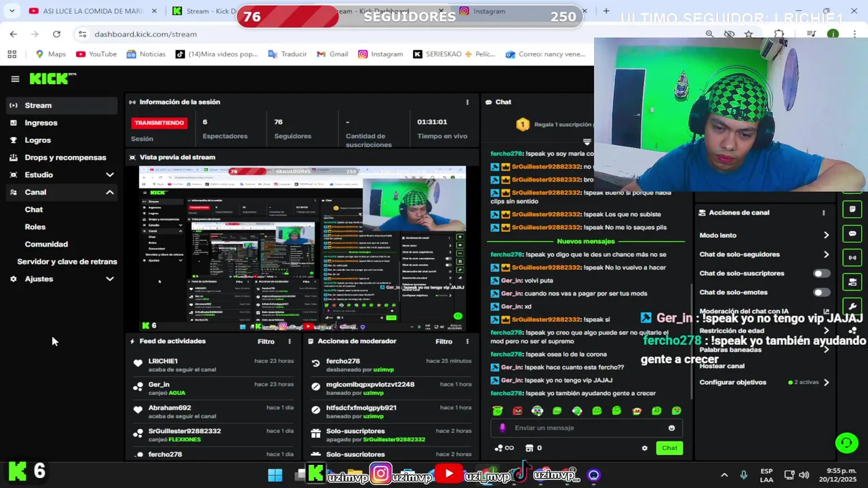Click the browser back arrow
The width and height of the screenshot is (868, 488).
click(14, 34)
